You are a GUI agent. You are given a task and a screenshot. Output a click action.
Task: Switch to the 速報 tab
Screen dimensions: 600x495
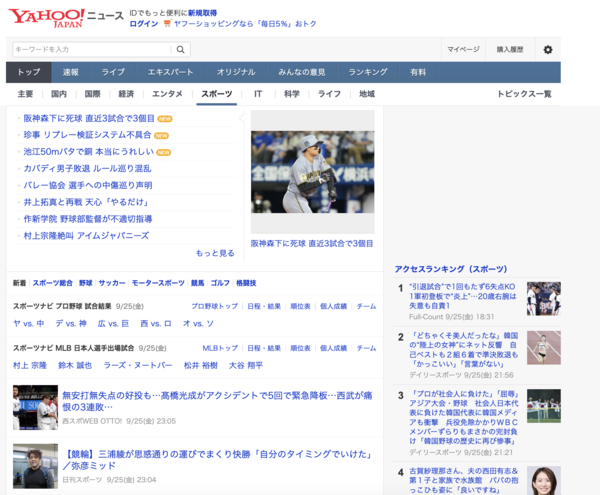point(71,72)
